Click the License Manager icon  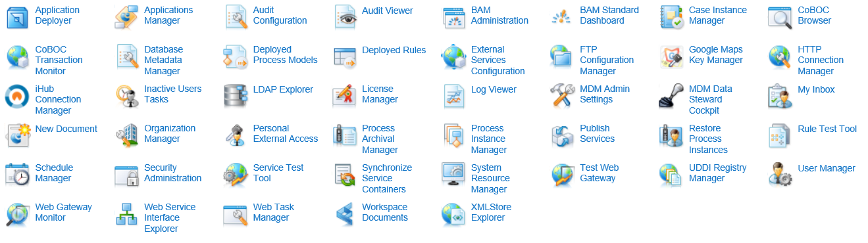pyautogui.click(x=344, y=96)
